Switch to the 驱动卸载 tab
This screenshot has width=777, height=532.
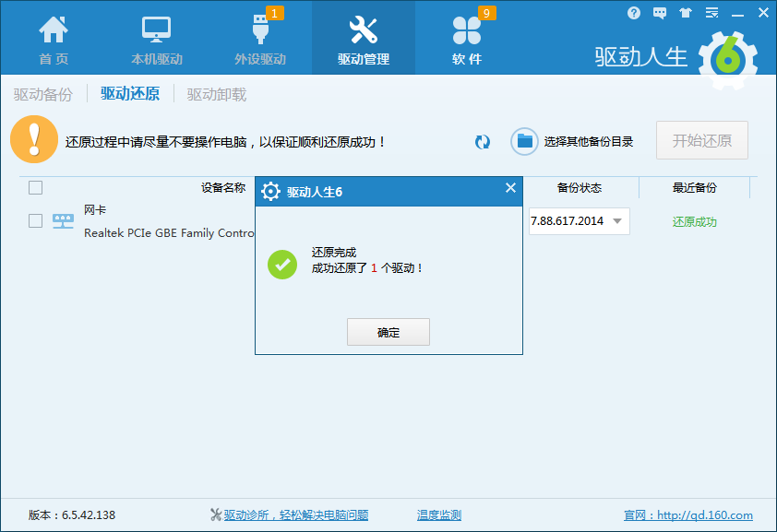[217, 94]
